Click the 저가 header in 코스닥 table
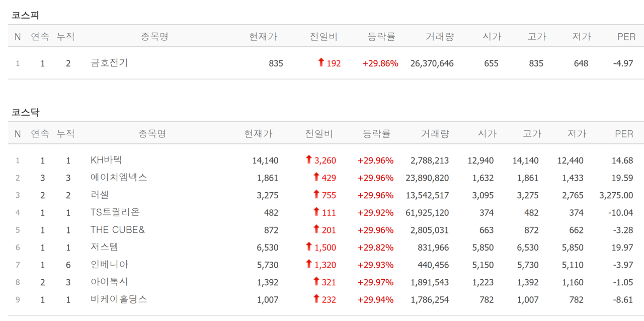Viewport: 644px width, 321px height. [577, 133]
